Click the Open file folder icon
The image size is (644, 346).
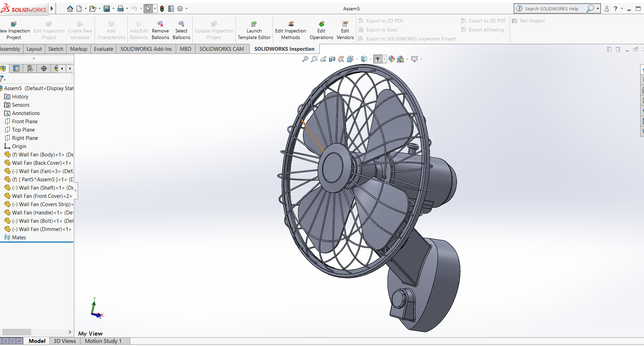point(92,9)
